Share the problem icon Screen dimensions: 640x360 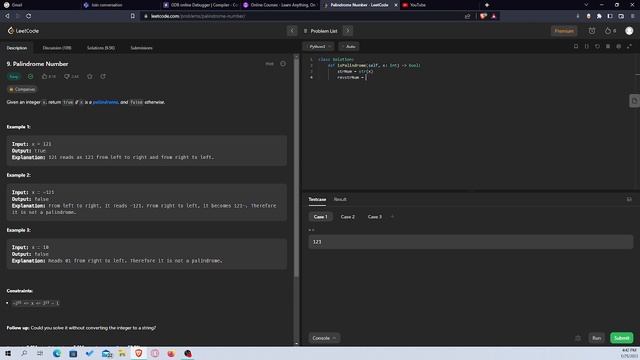(103, 76)
